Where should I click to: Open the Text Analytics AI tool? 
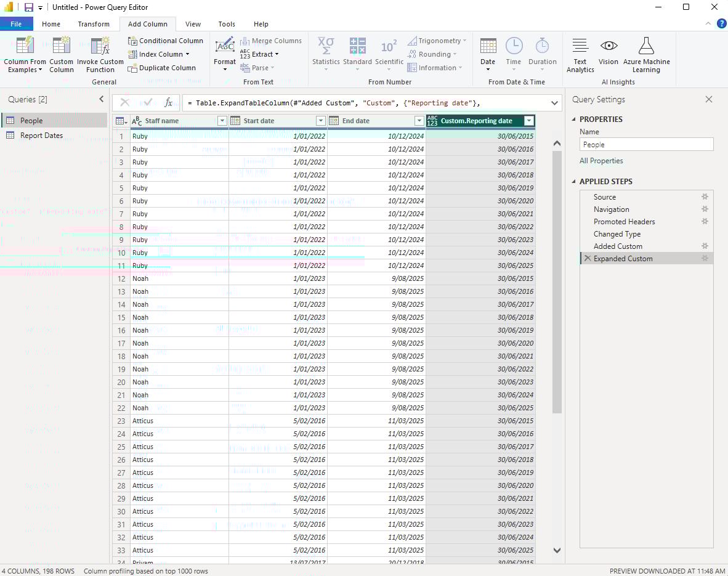point(580,47)
